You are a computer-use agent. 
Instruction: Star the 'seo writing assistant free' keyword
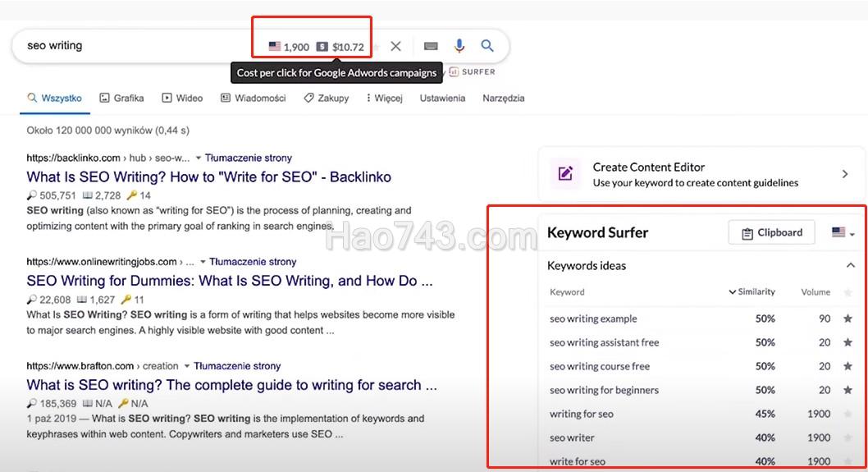847,342
